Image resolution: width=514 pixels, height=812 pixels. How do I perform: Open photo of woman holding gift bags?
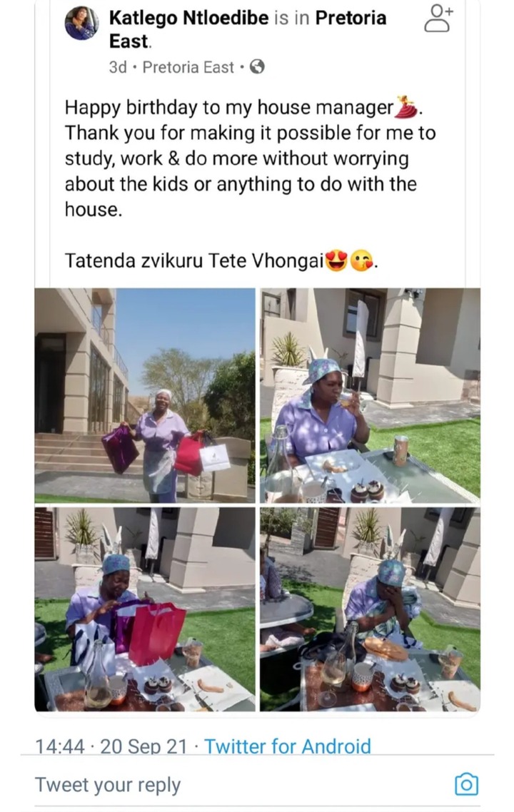pos(145,395)
